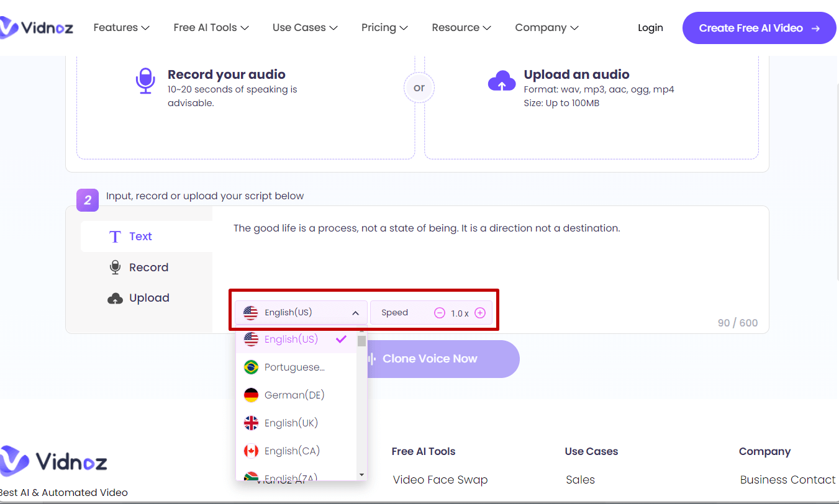The height and width of the screenshot is (504, 839).
Task: Select the Upload cloud tab icon
Action: pos(115,299)
